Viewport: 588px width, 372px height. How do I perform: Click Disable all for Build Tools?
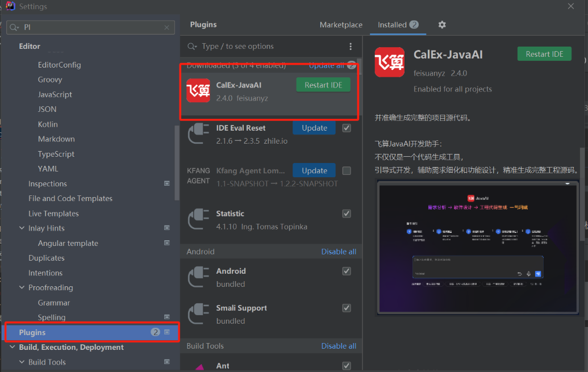(339, 346)
